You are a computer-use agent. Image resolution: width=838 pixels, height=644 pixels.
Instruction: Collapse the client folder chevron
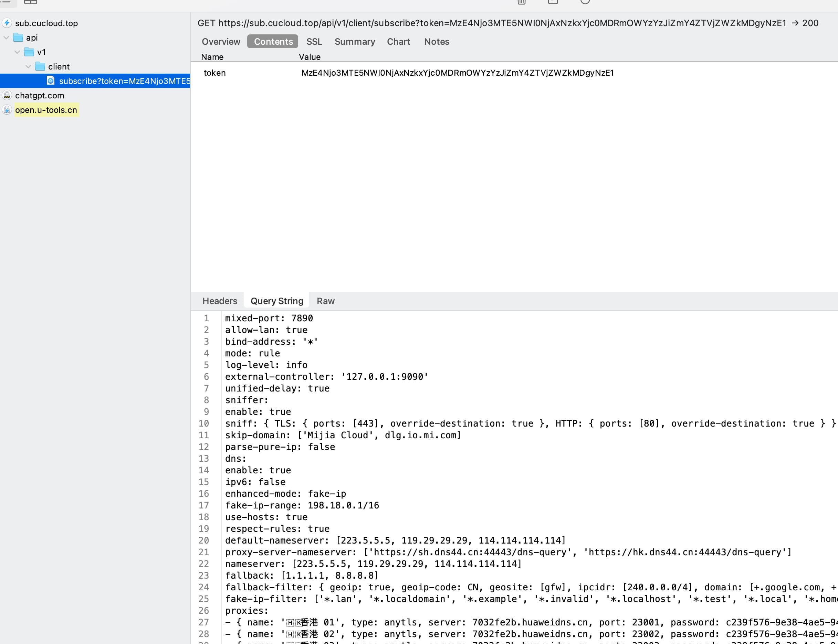click(28, 66)
